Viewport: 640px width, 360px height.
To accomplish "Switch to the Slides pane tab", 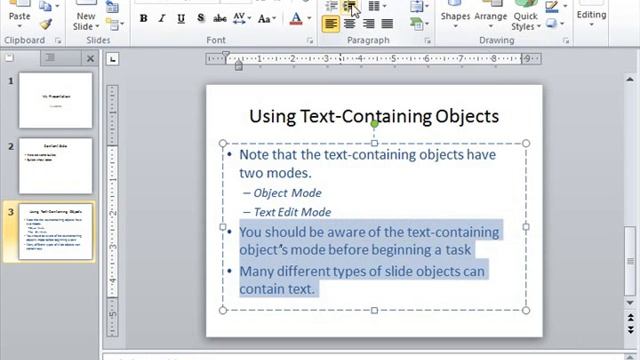I will (9, 58).
